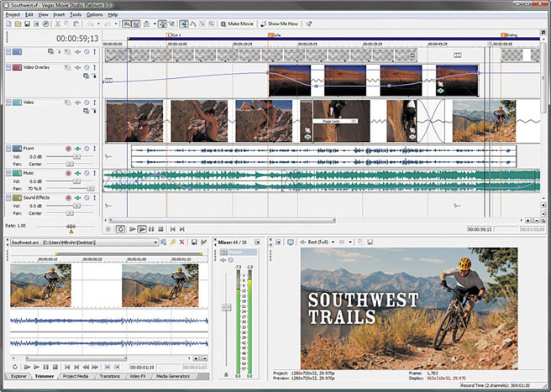551x392 pixels.
Task: Toggle loop playback in timeline transport
Action: coord(121,228)
